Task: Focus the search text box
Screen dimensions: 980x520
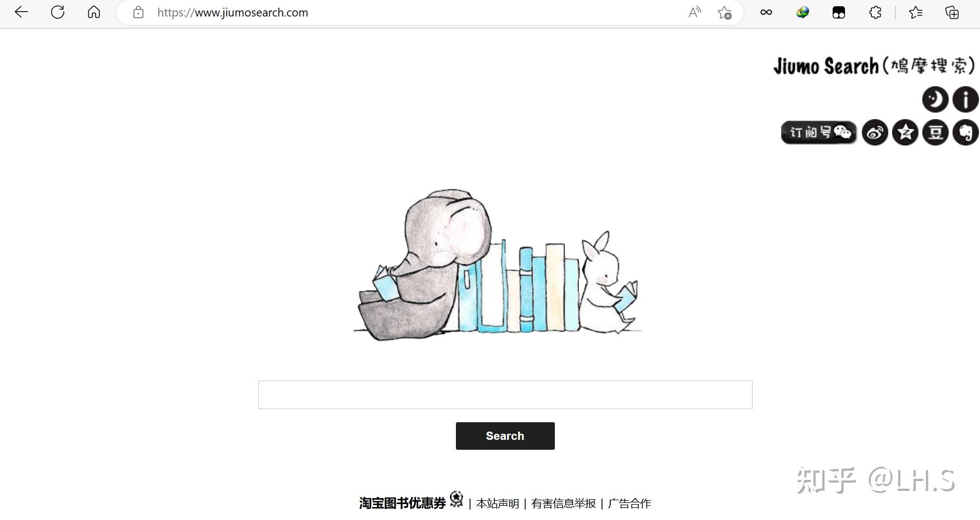Action: point(505,395)
